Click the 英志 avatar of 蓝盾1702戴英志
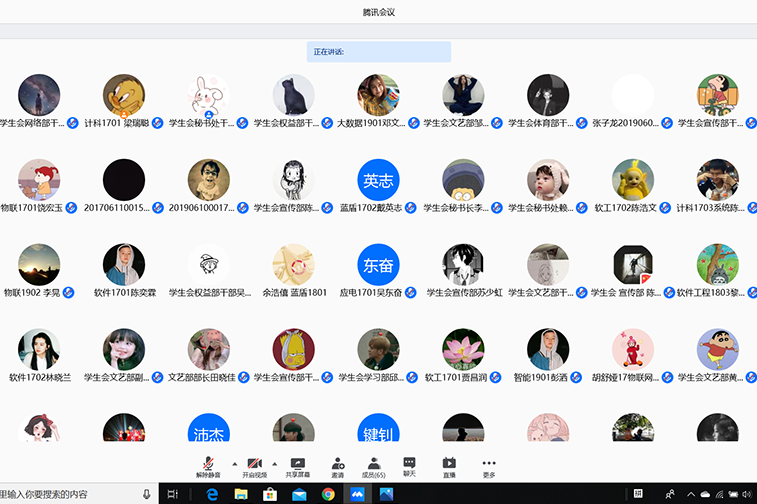Image resolution: width=757 pixels, height=504 pixels. click(378, 180)
